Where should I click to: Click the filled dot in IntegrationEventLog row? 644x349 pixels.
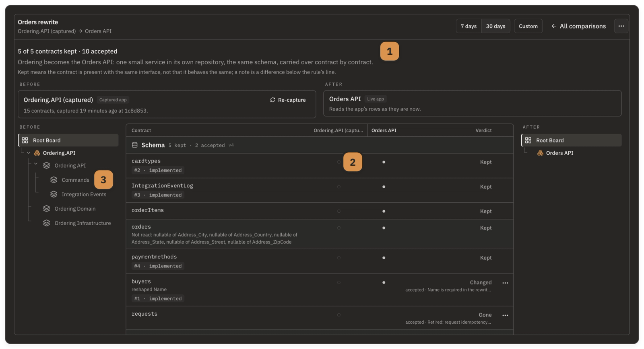pos(384,187)
